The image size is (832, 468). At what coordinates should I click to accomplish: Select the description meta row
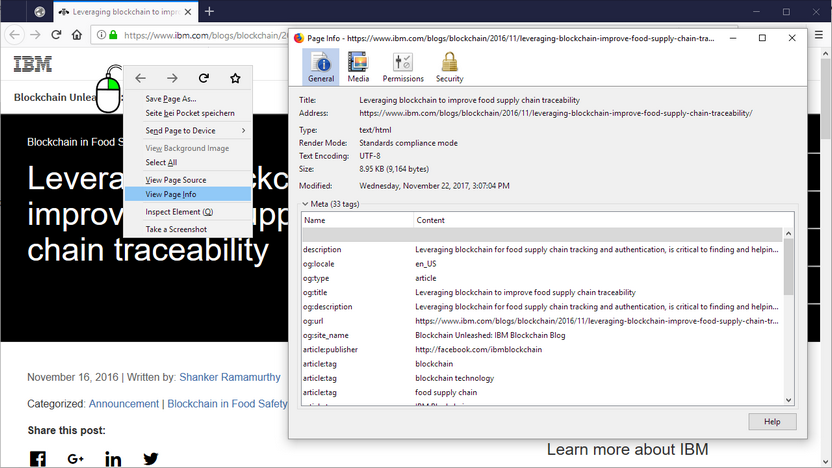tap(542, 249)
